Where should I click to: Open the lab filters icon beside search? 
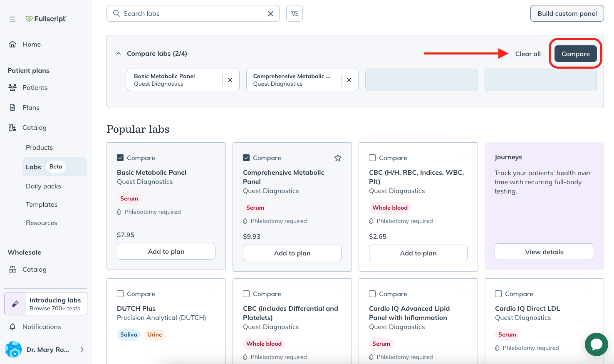(295, 13)
